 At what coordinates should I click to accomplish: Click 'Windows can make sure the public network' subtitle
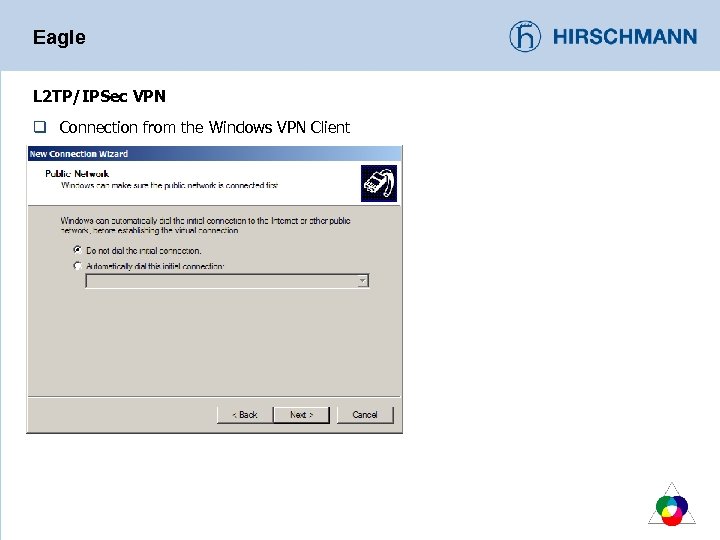(169, 186)
